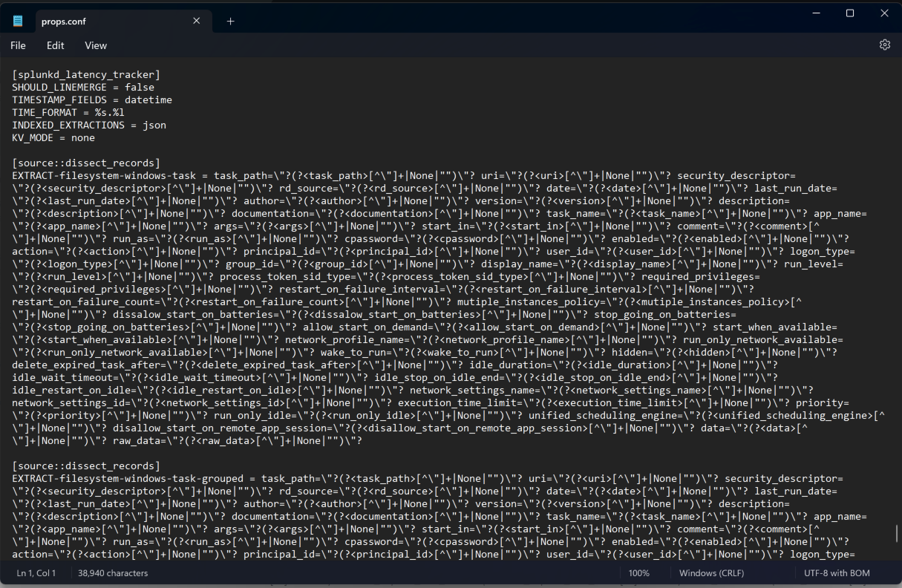Click the 38,940 characters count
The width and height of the screenshot is (902, 588).
[x=113, y=573]
